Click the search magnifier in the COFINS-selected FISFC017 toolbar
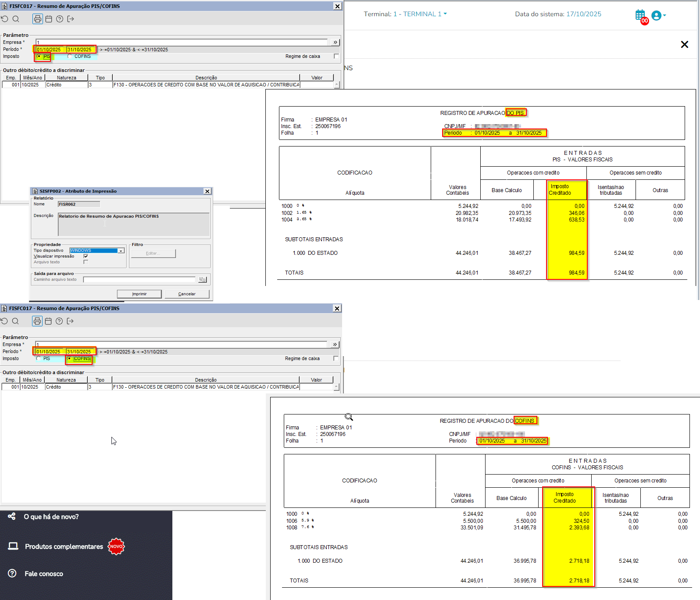The image size is (700, 600). 15,321
